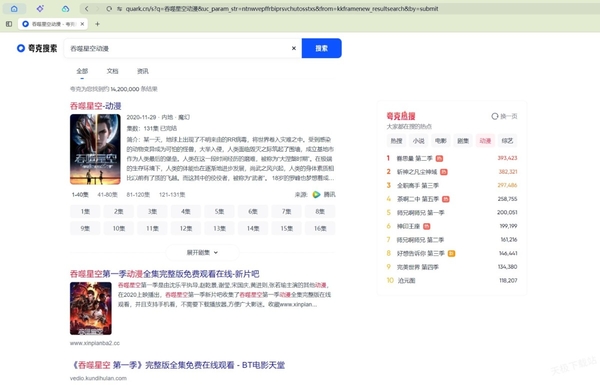Play episode 5集
The image size is (600, 385).
[x=219, y=211]
